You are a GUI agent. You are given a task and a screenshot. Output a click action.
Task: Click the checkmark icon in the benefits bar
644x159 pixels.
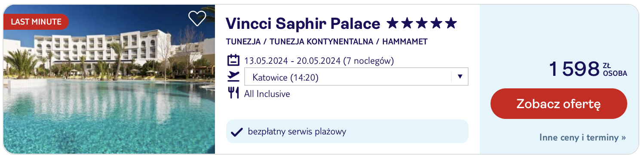click(237, 132)
